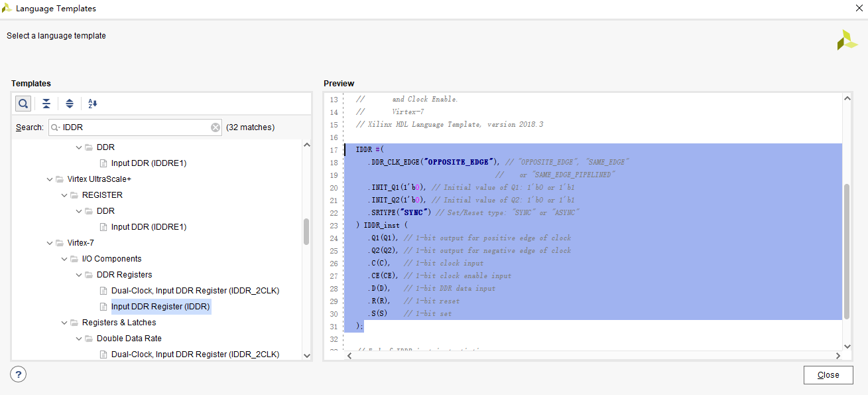
Task: Click the .CE(CE) clock enable line
Action: point(440,276)
